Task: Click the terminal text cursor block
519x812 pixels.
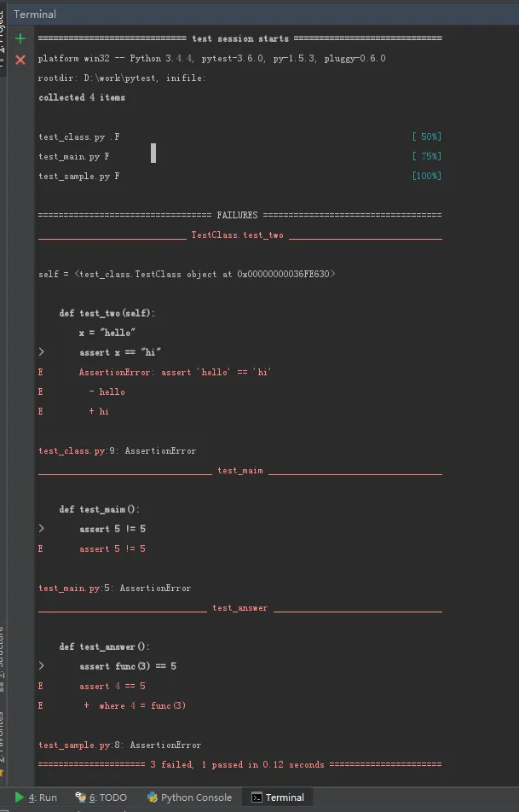Action: (x=153, y=153)
